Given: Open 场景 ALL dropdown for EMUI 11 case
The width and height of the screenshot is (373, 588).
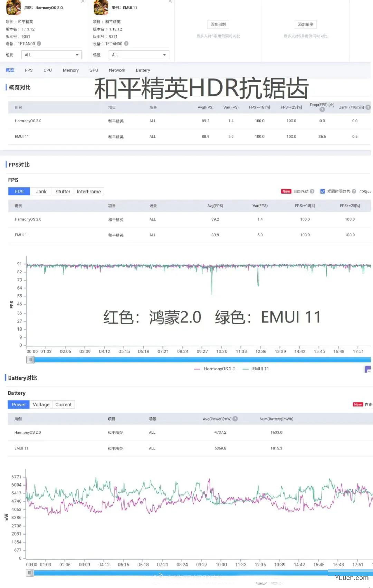Looking at the screenshot, I should tap(139, 55).
